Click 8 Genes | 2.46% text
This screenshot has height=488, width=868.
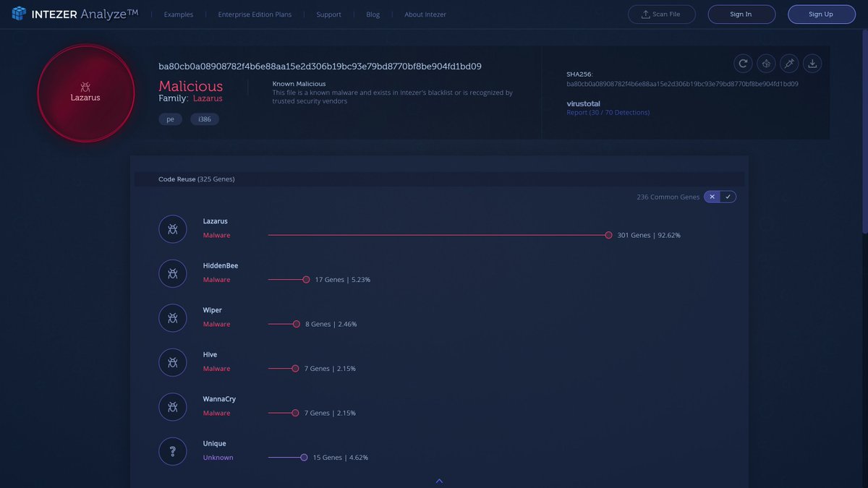331,324
